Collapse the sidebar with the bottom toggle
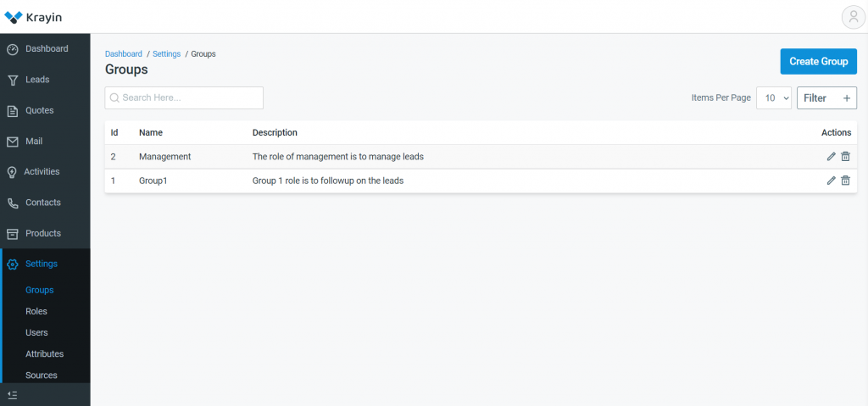 point(13,395)
